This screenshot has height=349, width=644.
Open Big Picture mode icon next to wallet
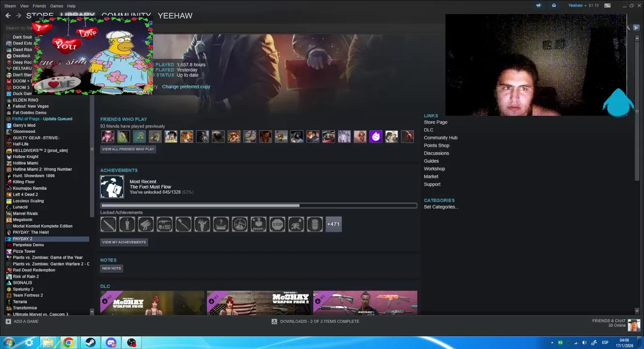606,5
